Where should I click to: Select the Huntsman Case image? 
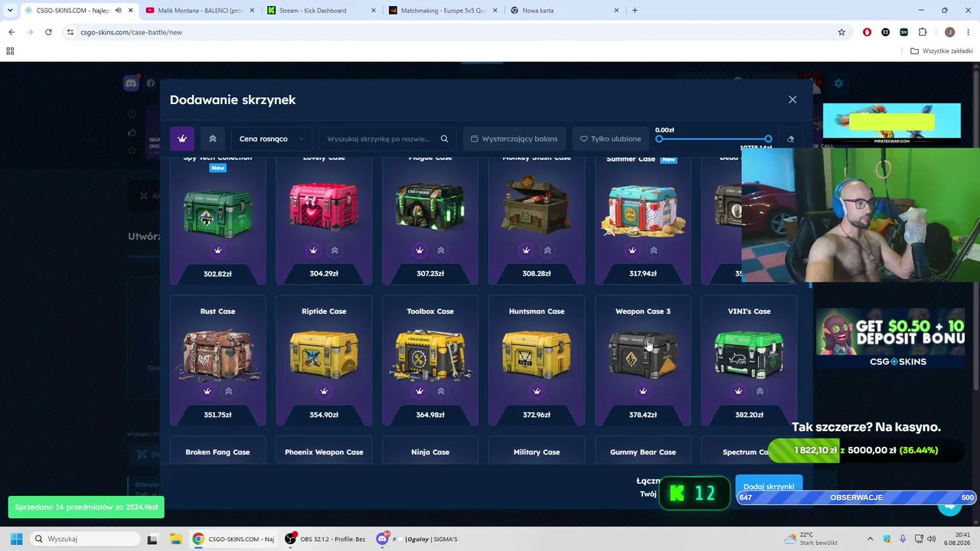(x=537, y=354)
